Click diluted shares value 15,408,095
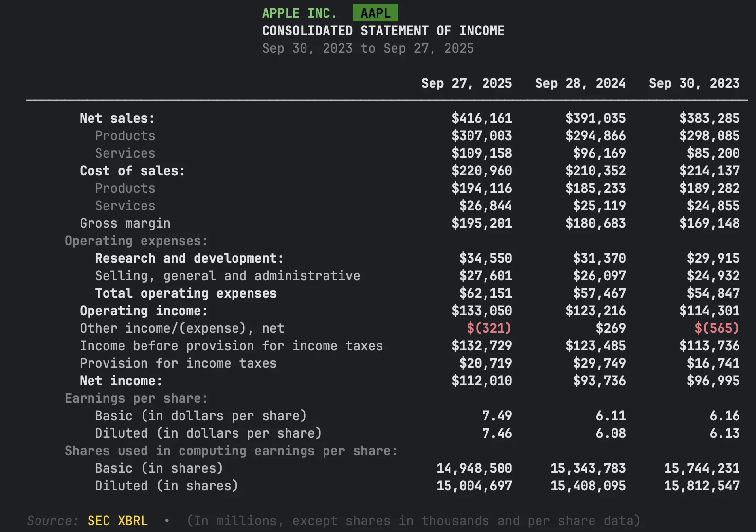 tap(588, 486)
